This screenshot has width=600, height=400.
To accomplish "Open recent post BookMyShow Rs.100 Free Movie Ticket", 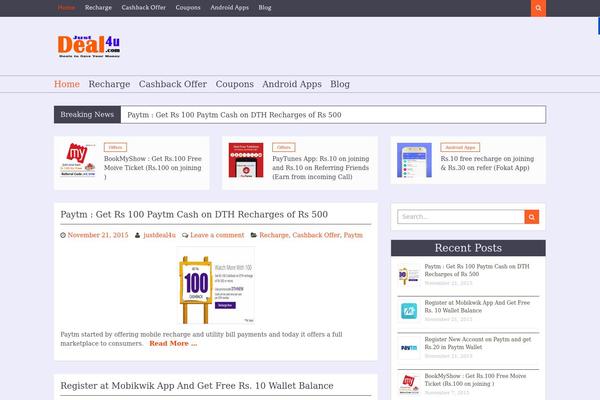I will tap(475, 380).
